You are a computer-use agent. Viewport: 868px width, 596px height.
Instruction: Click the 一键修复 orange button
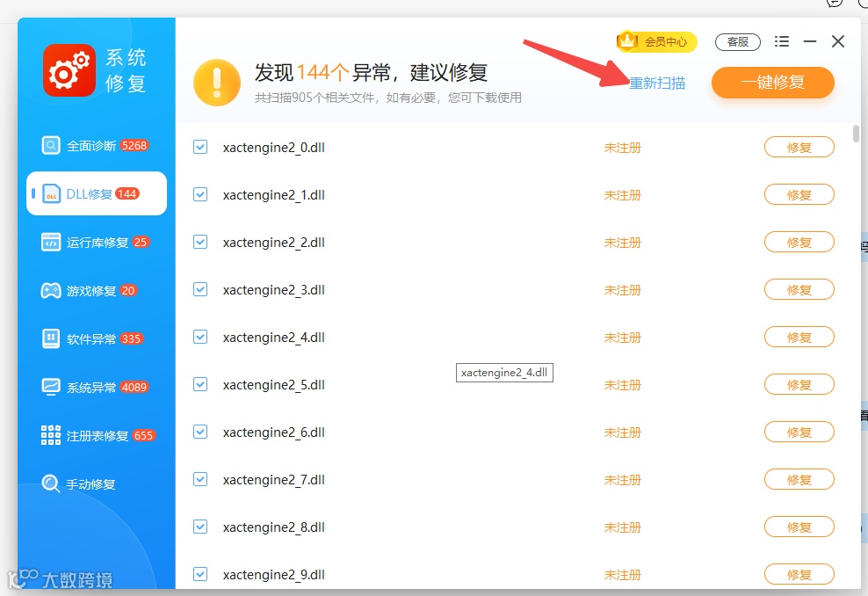[773, 83]
